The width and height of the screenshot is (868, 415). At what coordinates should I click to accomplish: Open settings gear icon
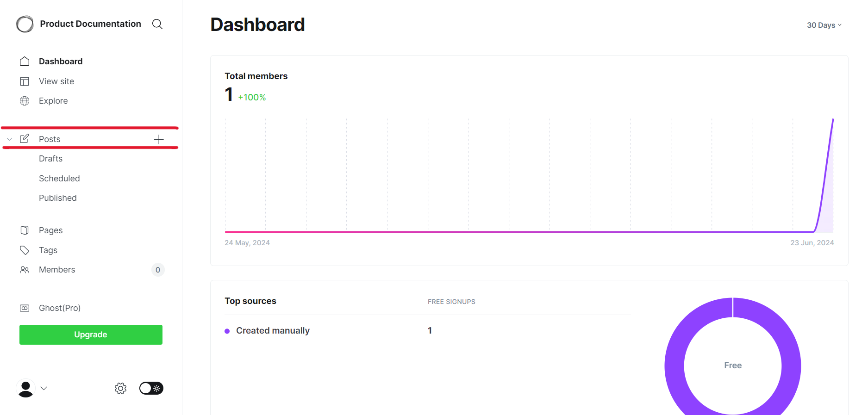coord(120,388)
